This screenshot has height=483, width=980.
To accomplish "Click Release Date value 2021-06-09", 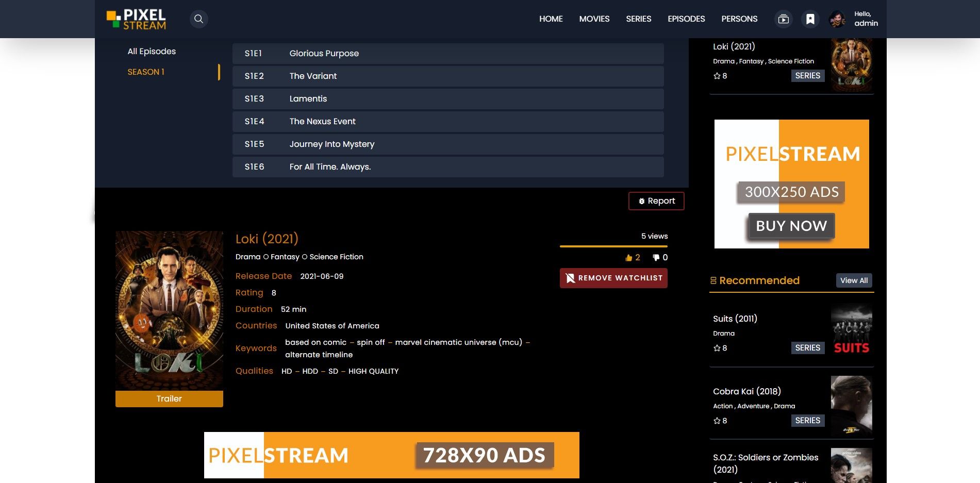I will 322,276.
